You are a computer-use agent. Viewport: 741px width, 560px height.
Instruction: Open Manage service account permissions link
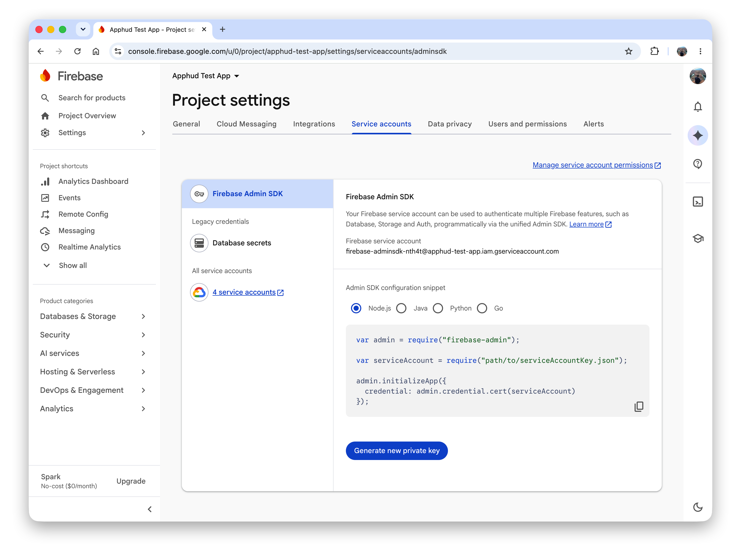[597, 165]
